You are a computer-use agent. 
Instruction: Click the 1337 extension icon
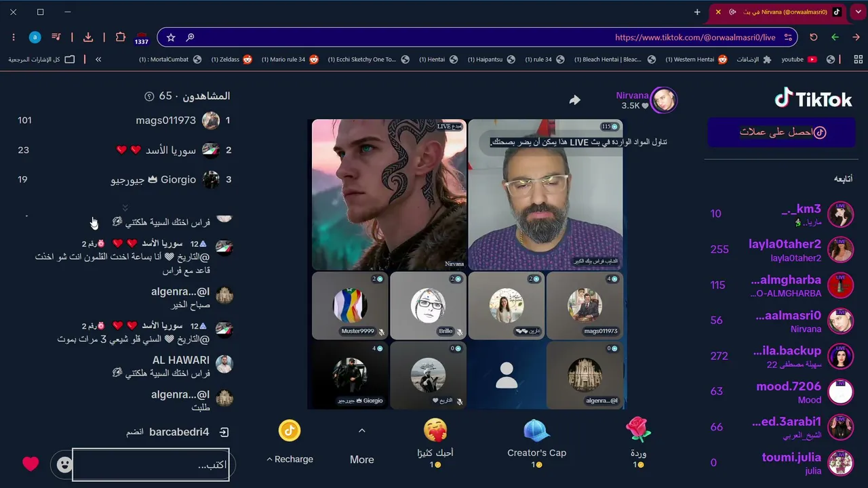coord(142,37)
